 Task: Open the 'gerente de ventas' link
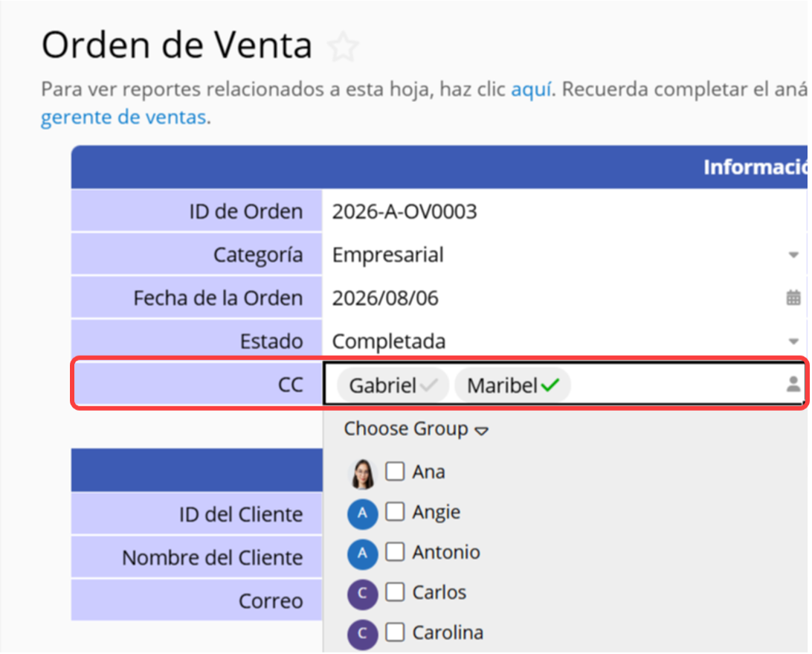tap(123, 117)
